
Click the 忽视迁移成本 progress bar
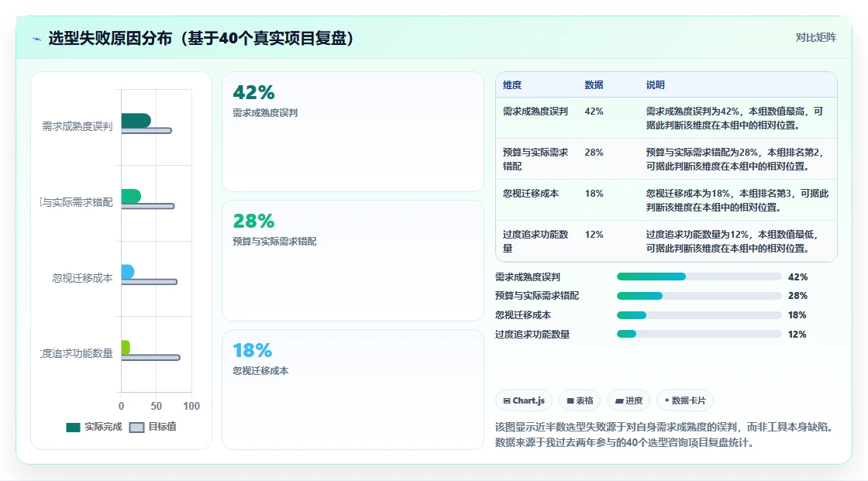click(698, 315)
